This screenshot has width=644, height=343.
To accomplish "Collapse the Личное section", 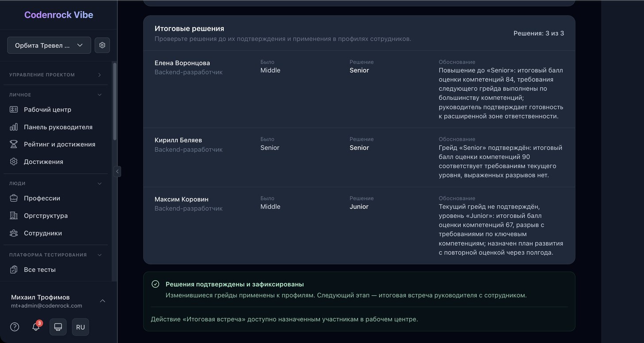I will click(56, 95).
